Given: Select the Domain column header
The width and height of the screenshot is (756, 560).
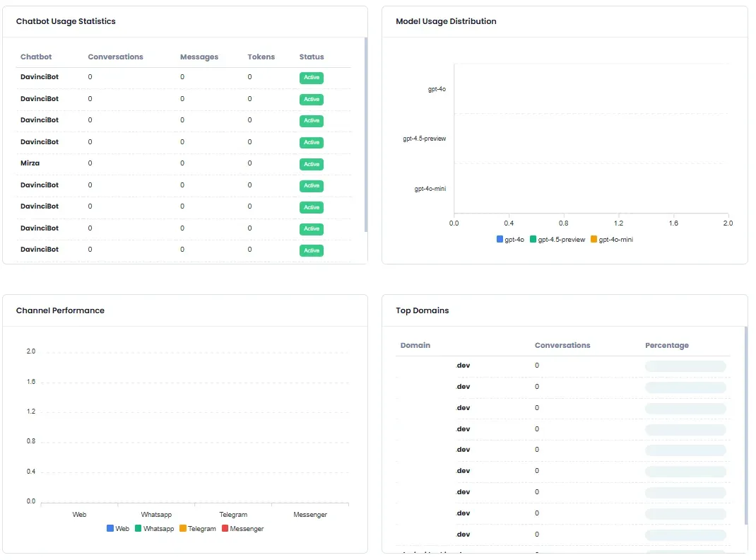Looking at the screenshot, I should tap(415, 345).
